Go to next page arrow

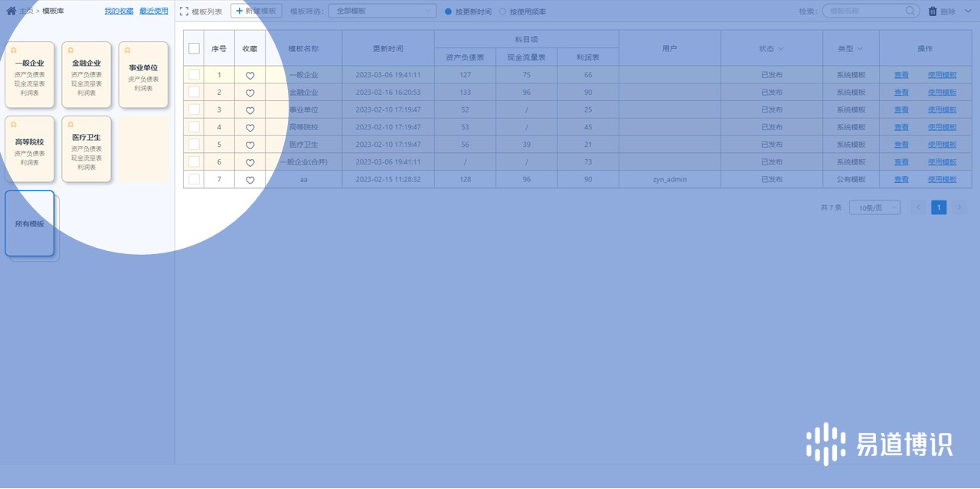[x=959, y=207]
